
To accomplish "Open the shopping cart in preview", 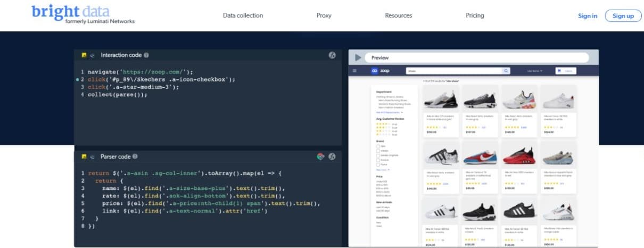I will [566, 71].
